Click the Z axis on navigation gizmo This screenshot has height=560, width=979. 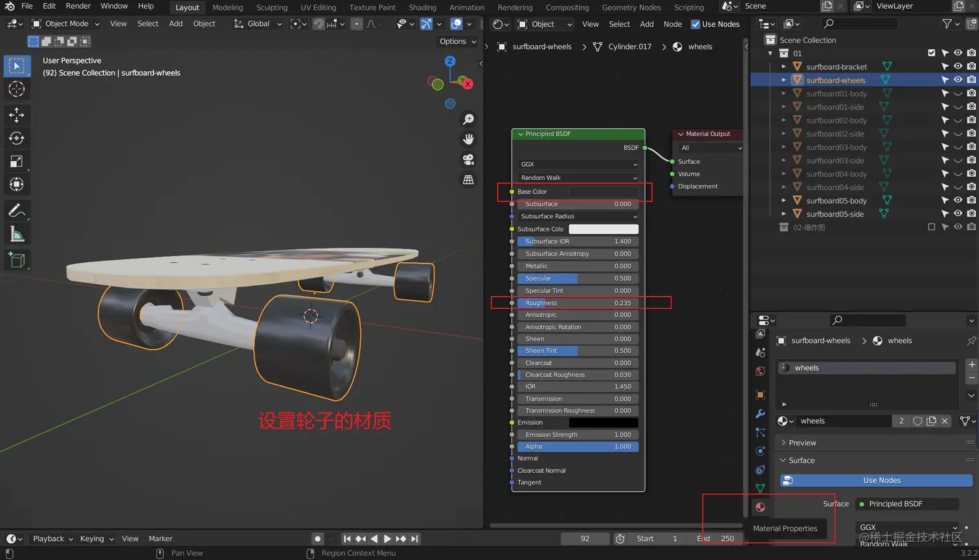point(450,61)
